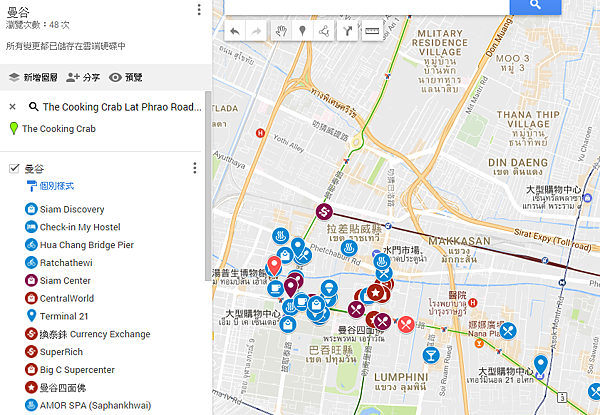The image size is (600, 415).
Task: Click the purple dollar sign map marker
Action: (x=324, y=212)
